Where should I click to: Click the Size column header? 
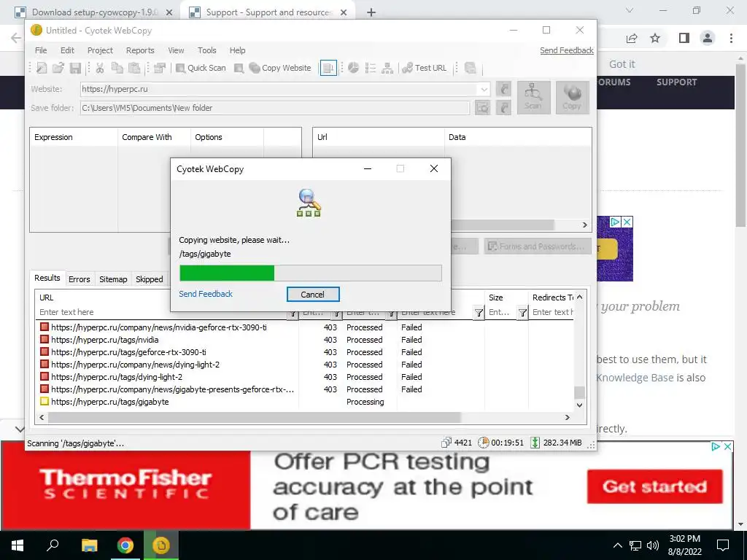pos(506,297)
